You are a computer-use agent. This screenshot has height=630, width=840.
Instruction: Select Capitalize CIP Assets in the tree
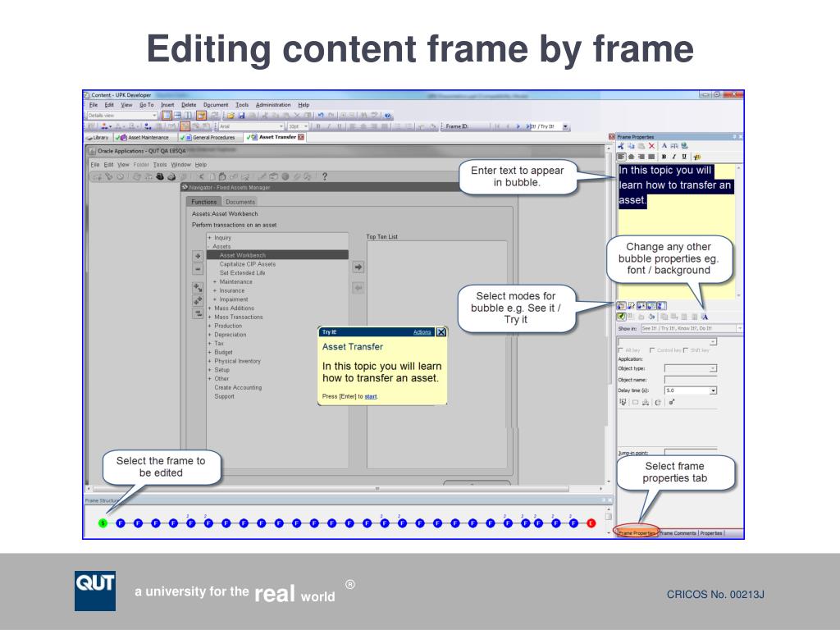pos(248,264)
